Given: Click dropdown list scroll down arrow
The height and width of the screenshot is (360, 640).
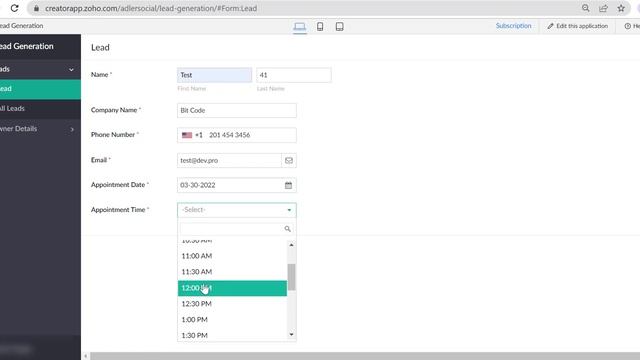Looking at the screenshot, I should pos(291,335).
